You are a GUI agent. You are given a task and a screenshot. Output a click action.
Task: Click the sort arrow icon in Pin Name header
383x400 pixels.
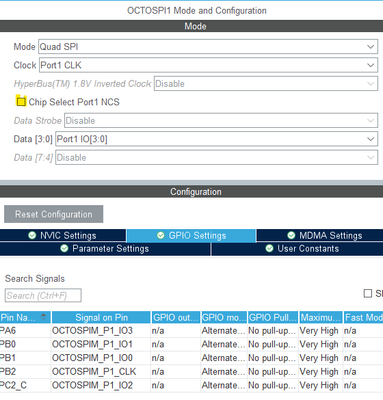click(x=43, y=317)
